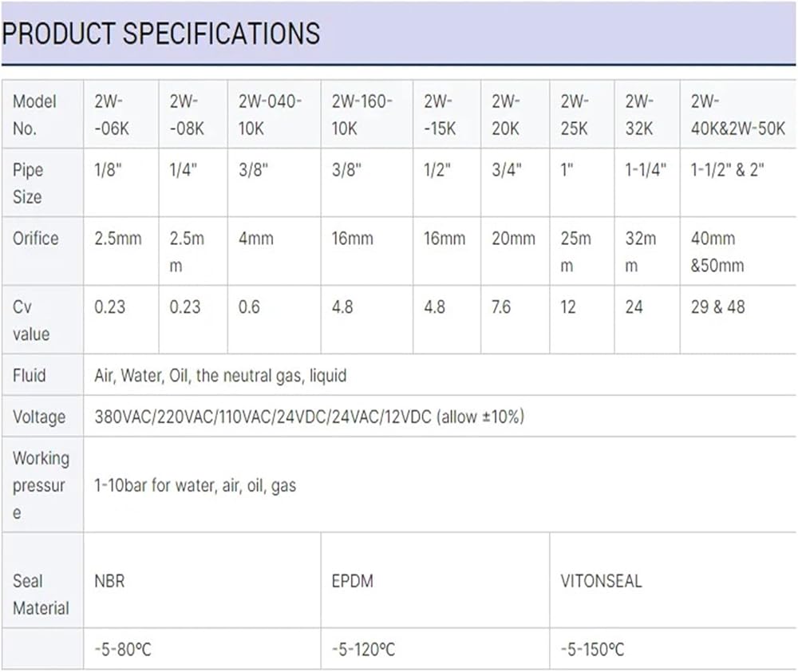798x672 pixels.
Task: Click the PRODUCT SPECIFICATIONS heading
Action: coord(161,34)
